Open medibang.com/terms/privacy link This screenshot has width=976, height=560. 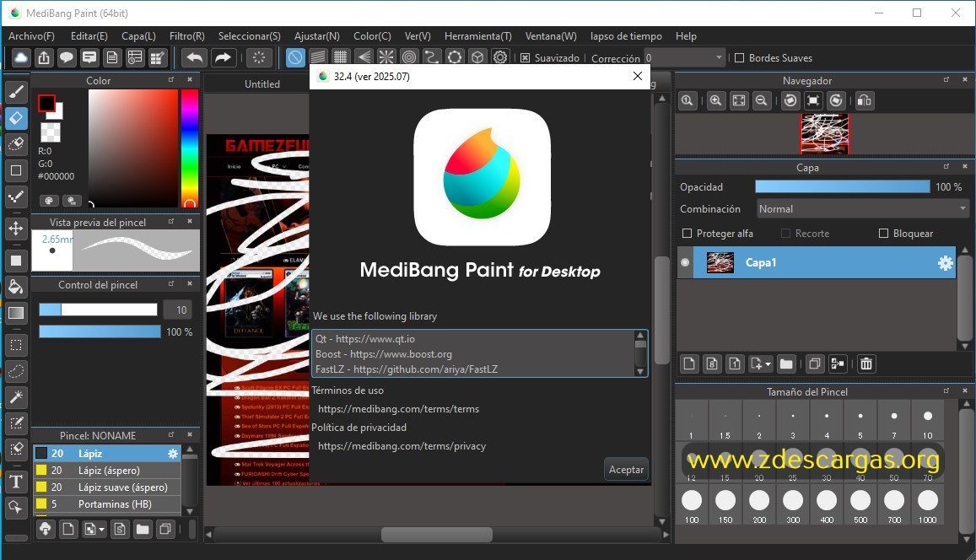pos(402,446)
